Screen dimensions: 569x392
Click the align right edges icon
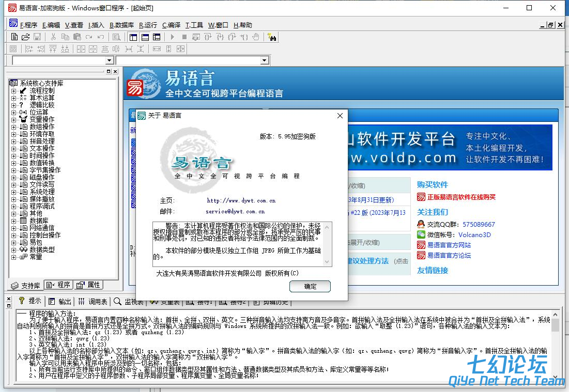pyautogui.click(x=41, y=49)
